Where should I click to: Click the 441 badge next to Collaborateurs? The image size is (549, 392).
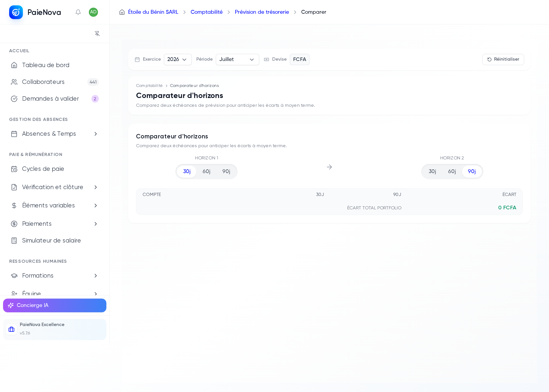tap(93, 82)
